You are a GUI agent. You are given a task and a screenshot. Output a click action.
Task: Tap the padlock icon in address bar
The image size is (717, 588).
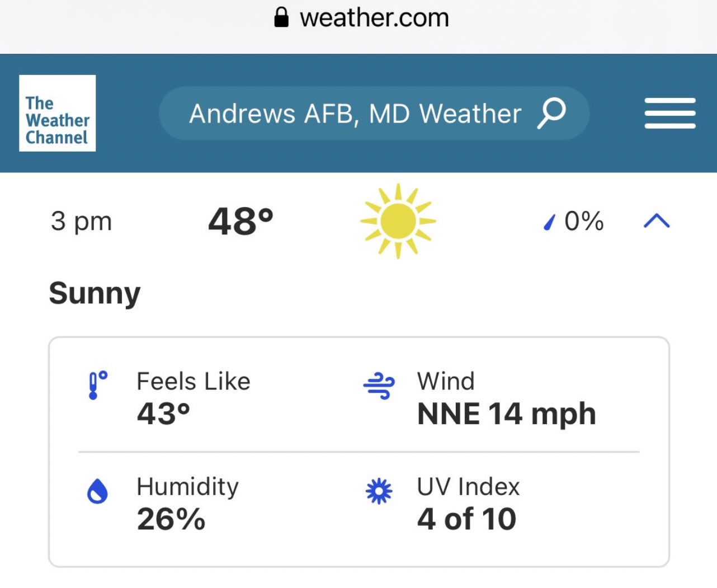coord(281,18)
